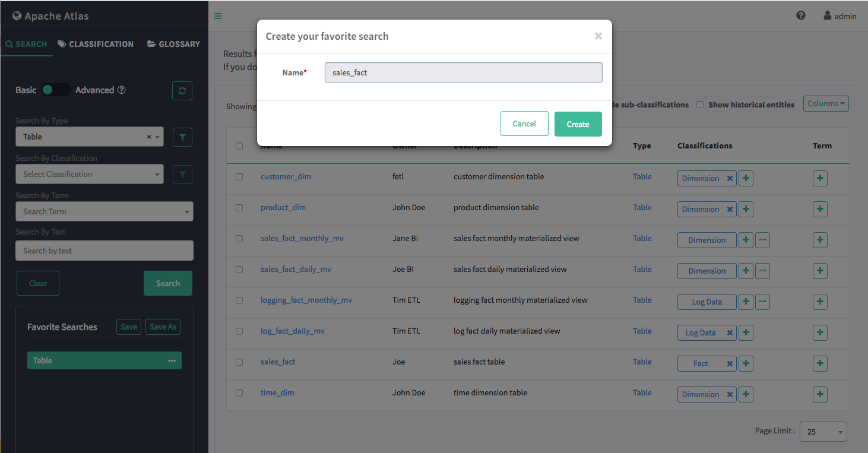Expand the Search By Type dropdown
Screen dimensions: 868x453
click(x=89, y=137)
